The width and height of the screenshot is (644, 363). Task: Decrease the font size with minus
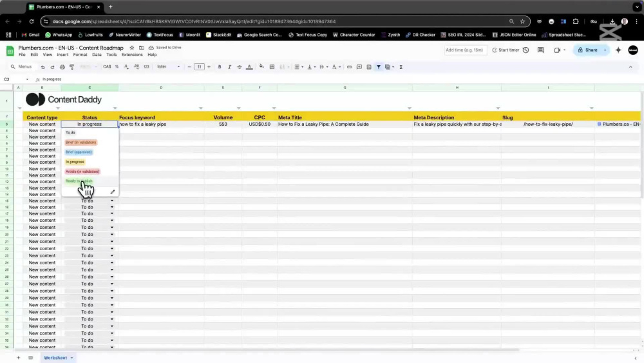(x=189, y=67)
